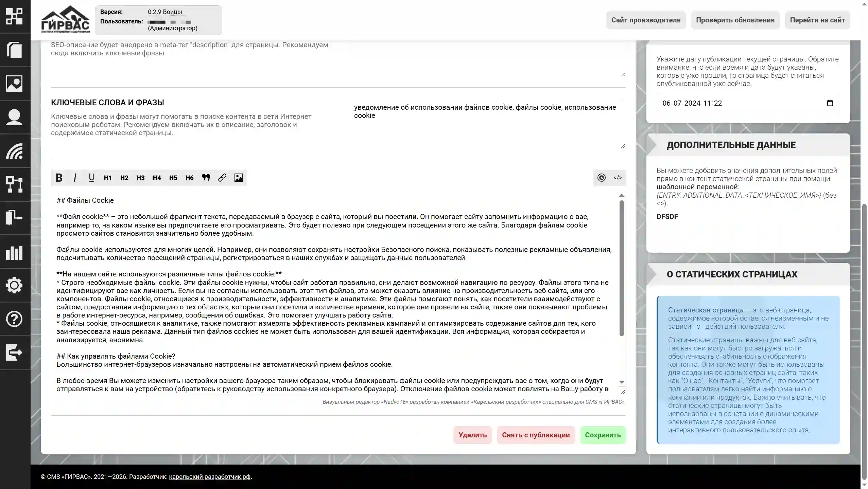The width and height of the screenshot is (868, 489).
Task: Switch editor to code view
Action: [618, 178]
